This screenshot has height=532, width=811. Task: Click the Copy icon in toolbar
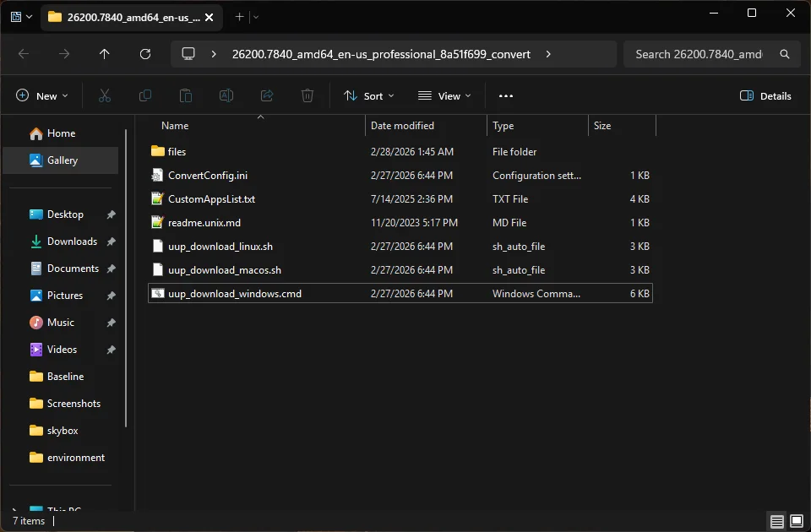pos(145,95)
